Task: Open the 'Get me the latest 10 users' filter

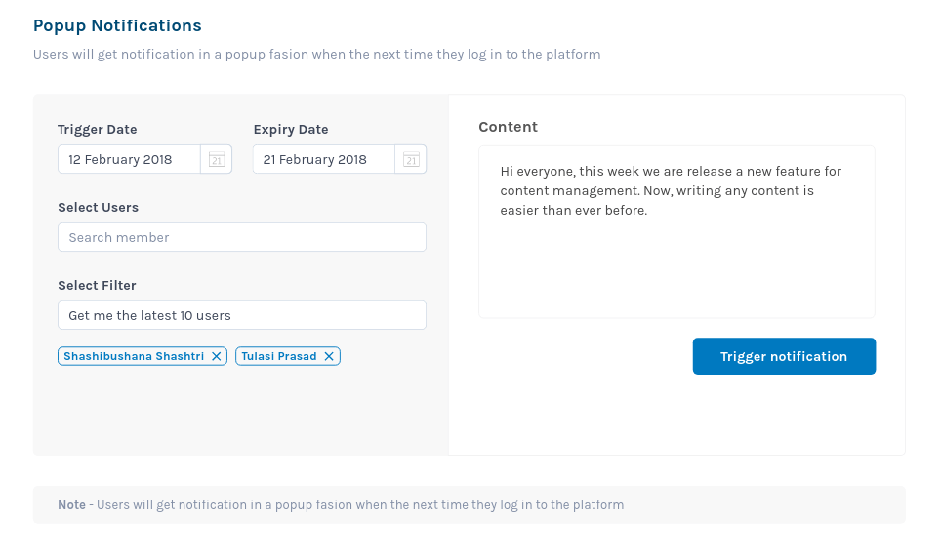Action: click(242, 315)
